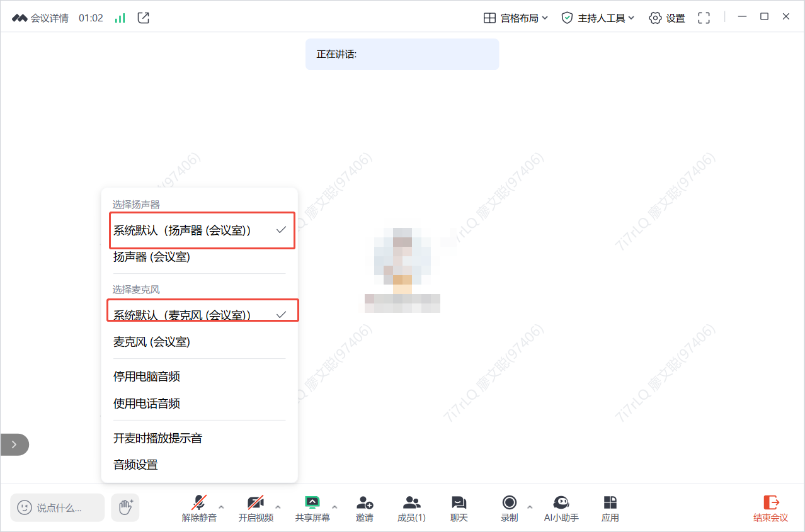Unmute microphone (解除静音)
This screenshot has height=532, width=805.
[x=199, y=503]
